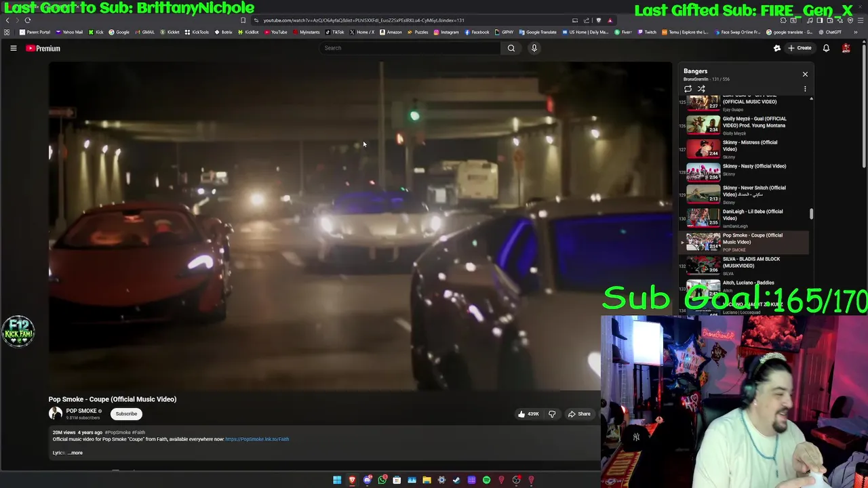The width and height of the screenshot is (868, 488).
Task: Open Bangers playlist three-dot menu
Action: pos(805,89)
